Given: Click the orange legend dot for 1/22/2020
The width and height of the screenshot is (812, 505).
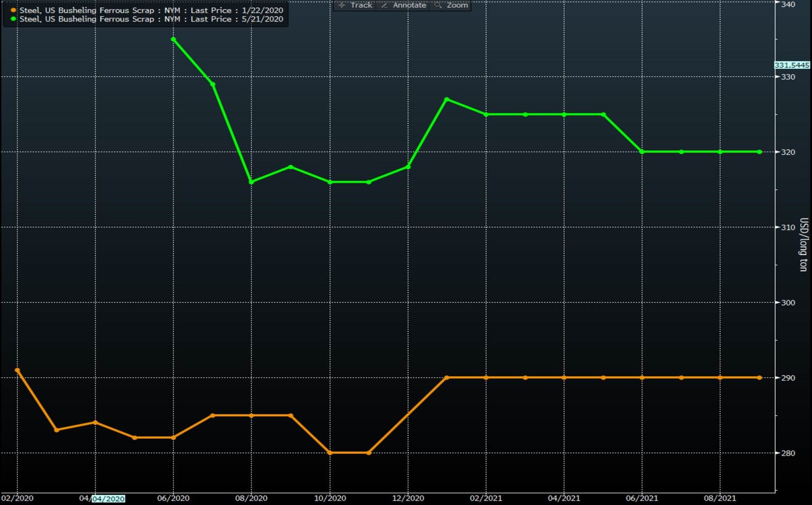Looking at the screenshot, I should [13, 10].
